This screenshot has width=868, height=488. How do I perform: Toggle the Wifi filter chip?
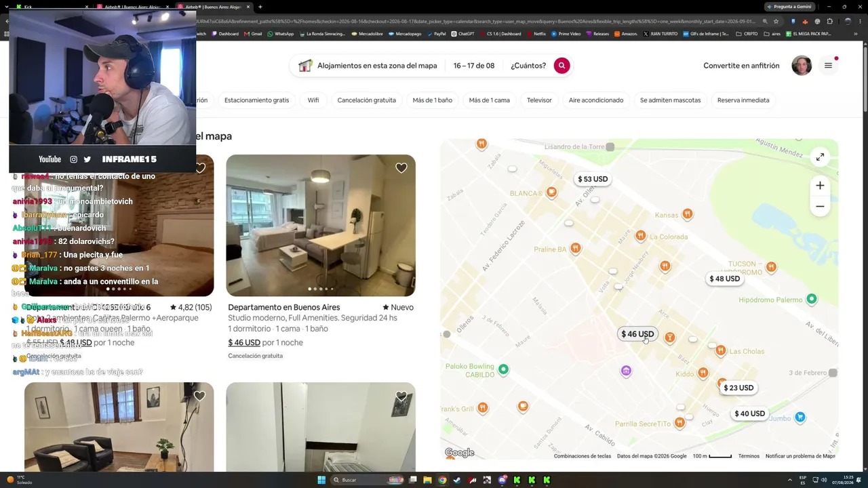pos(313,100)
